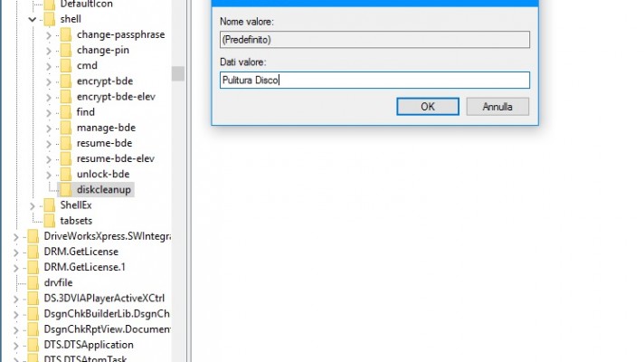Select the drvfile tree entry

58,282
